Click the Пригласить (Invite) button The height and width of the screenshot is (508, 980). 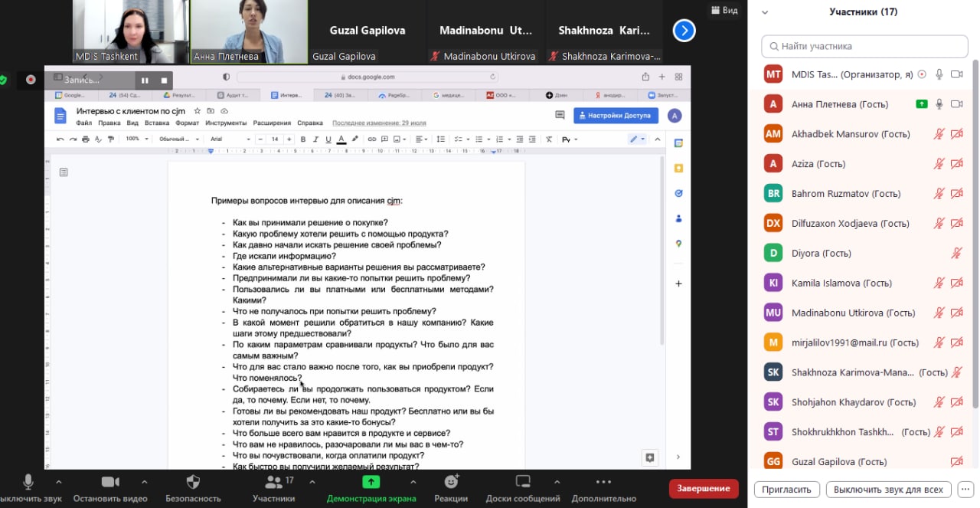(786, 490)
